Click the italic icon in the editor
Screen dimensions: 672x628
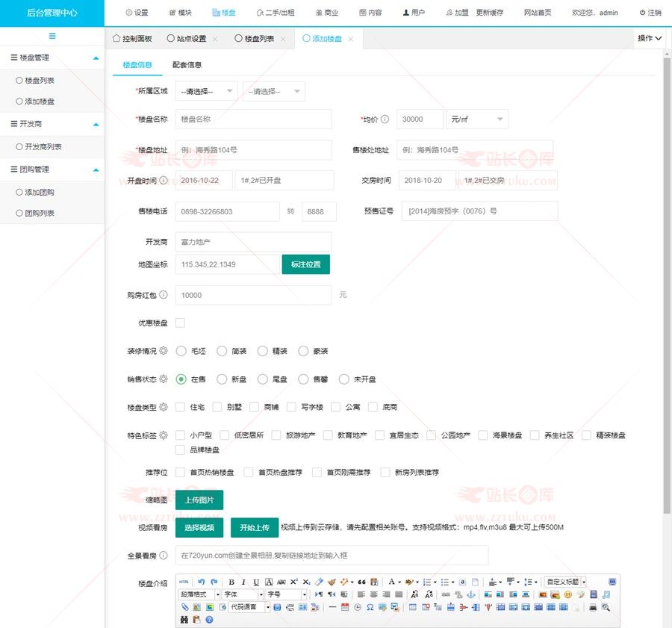(243, 582)
